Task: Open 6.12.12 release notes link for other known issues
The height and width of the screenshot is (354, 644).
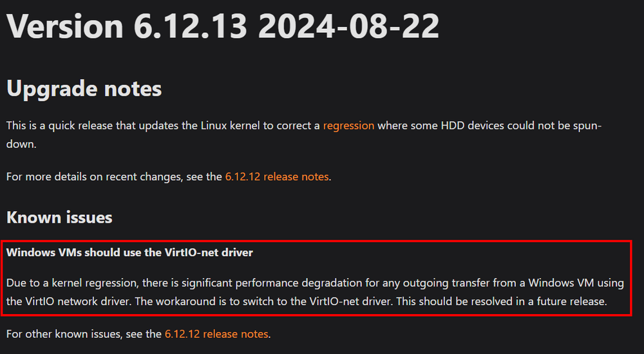Action: [216, 334]
